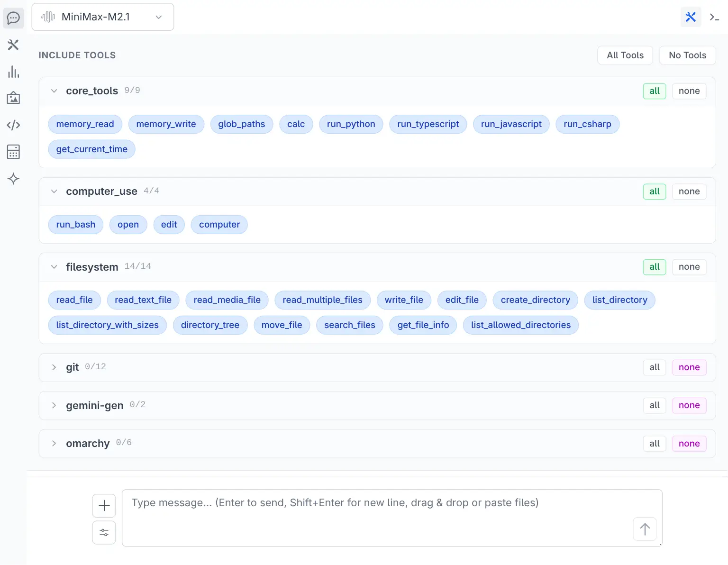Click the crossed tools icon in left sidebar
728x565 pixels.
(x=13, y=45)
